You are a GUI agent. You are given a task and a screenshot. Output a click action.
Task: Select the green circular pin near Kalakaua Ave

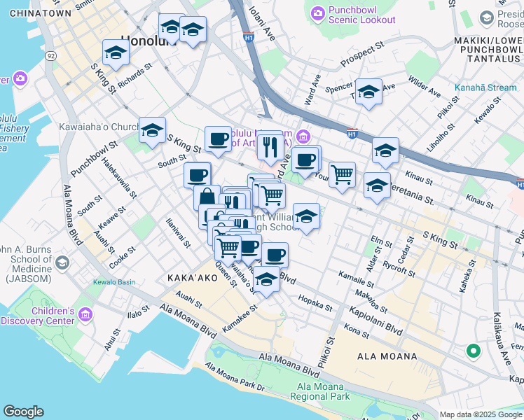tap(473, 351)
